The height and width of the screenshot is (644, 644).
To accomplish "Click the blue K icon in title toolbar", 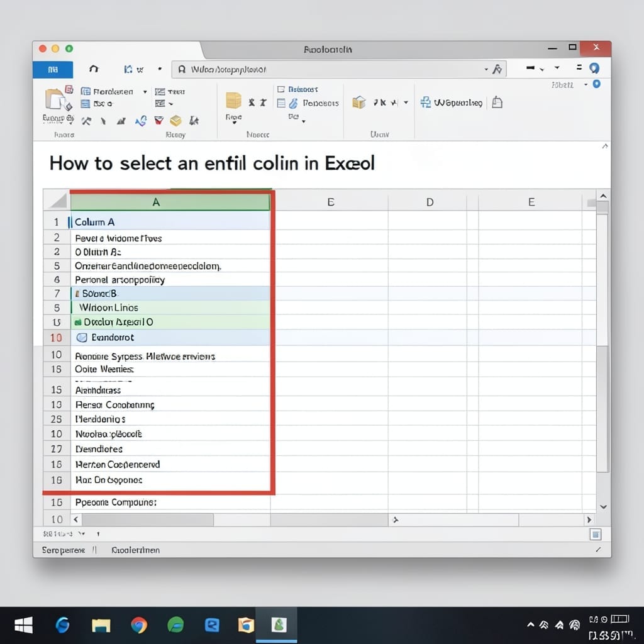I will tap(128, 69).
